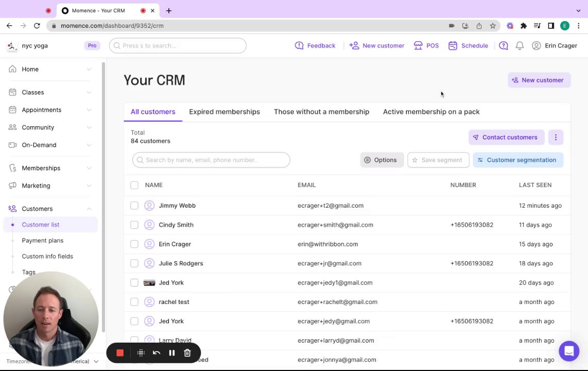This screenshot has height=371, width=588.
Task: Open the Chrome side panel icon
Action: 551,26
